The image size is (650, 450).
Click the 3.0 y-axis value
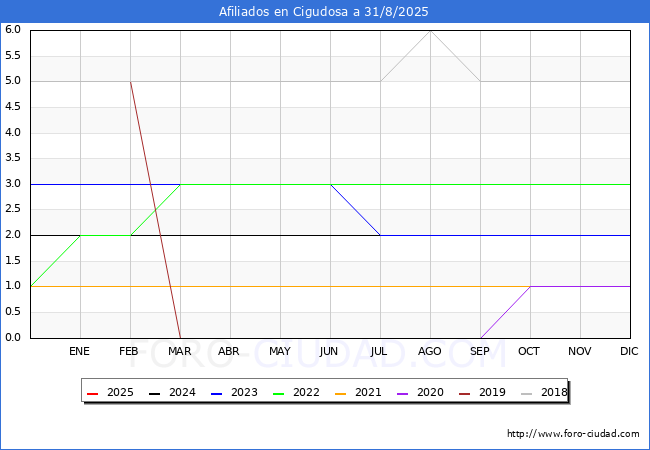click(13, 184)
